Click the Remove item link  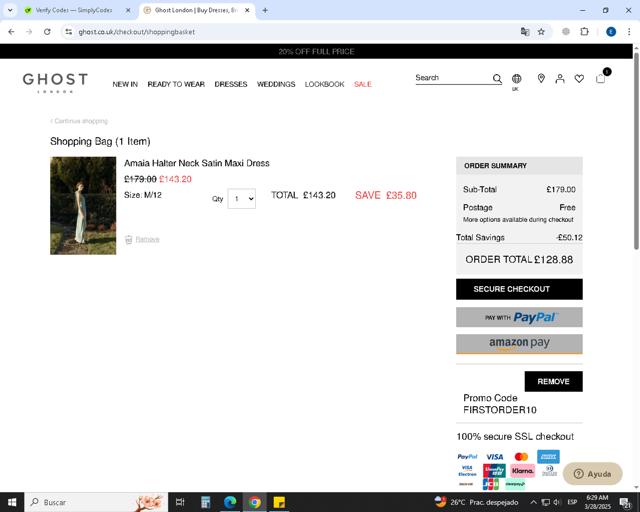[x=147, y=239]
